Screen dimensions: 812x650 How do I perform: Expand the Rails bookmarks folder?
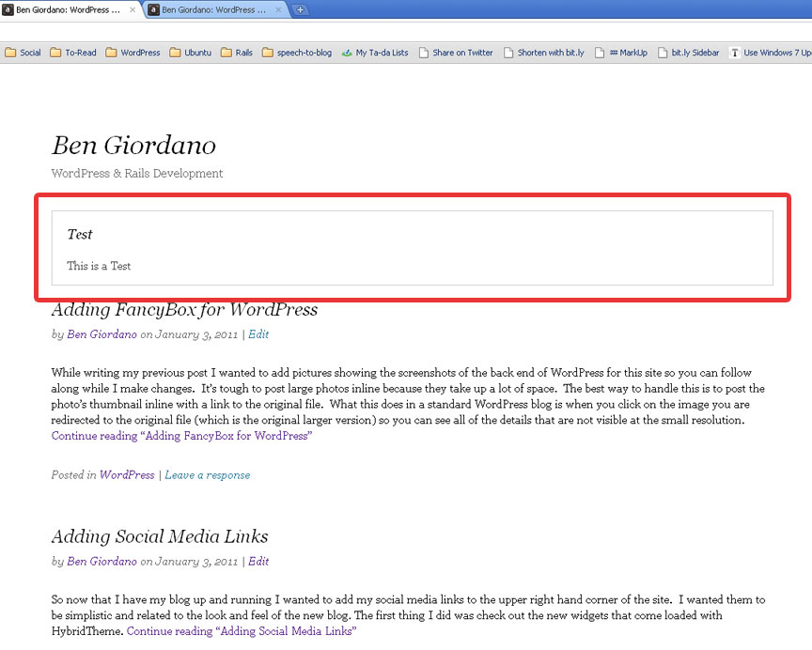coord(237,53)
